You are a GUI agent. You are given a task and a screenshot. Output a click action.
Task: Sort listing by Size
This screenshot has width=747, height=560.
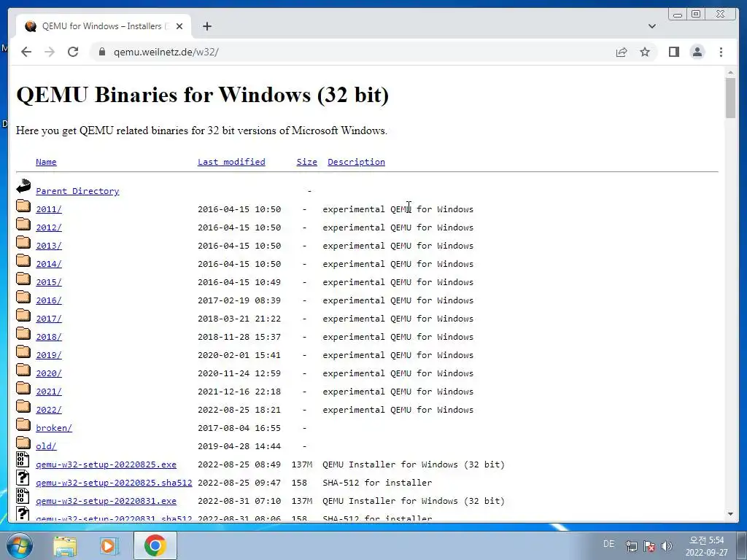307,162
